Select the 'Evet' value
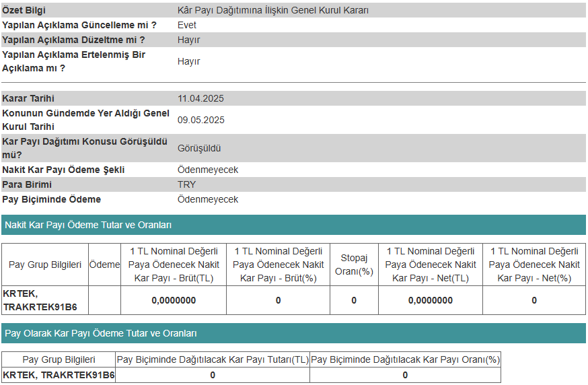The image size is (588, 385). [x=187, y=25]
